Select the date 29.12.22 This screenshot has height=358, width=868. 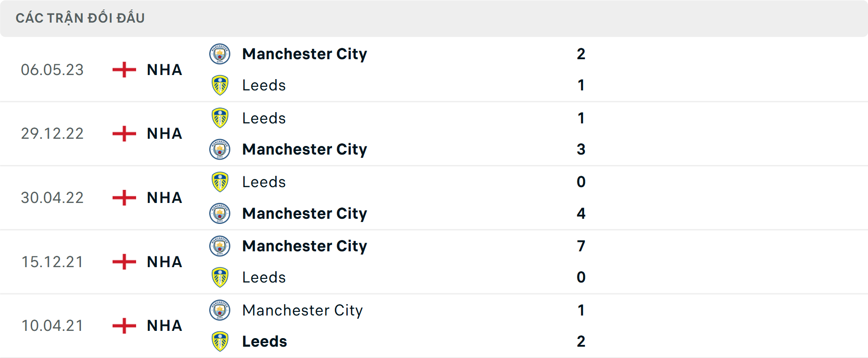(52, 134)
